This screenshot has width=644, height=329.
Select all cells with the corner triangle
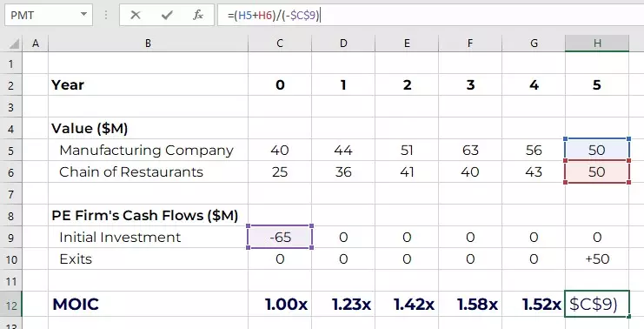14,44
